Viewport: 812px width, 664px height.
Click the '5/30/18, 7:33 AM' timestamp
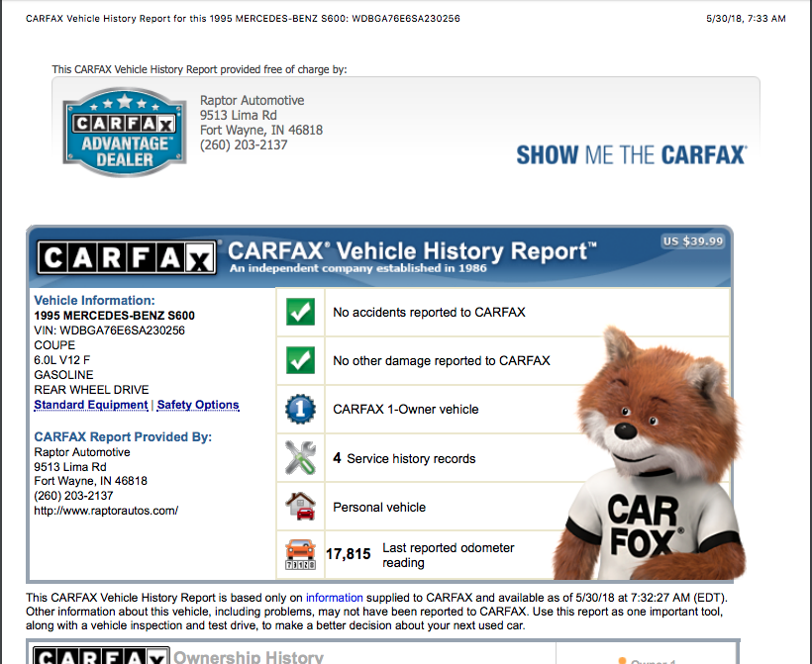point(746,19)
